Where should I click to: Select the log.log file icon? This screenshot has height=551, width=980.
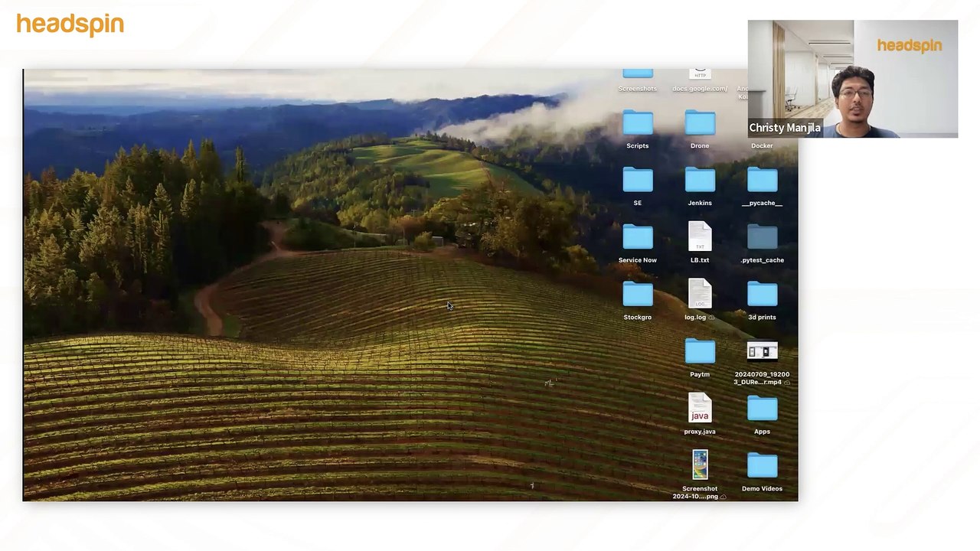click(x=700, y=295)
